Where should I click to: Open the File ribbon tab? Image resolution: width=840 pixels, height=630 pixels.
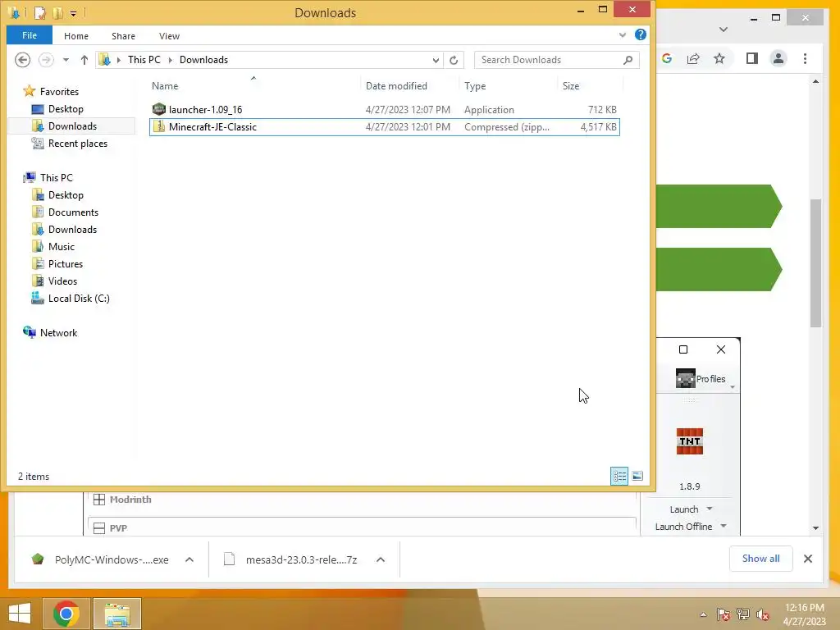30,35
